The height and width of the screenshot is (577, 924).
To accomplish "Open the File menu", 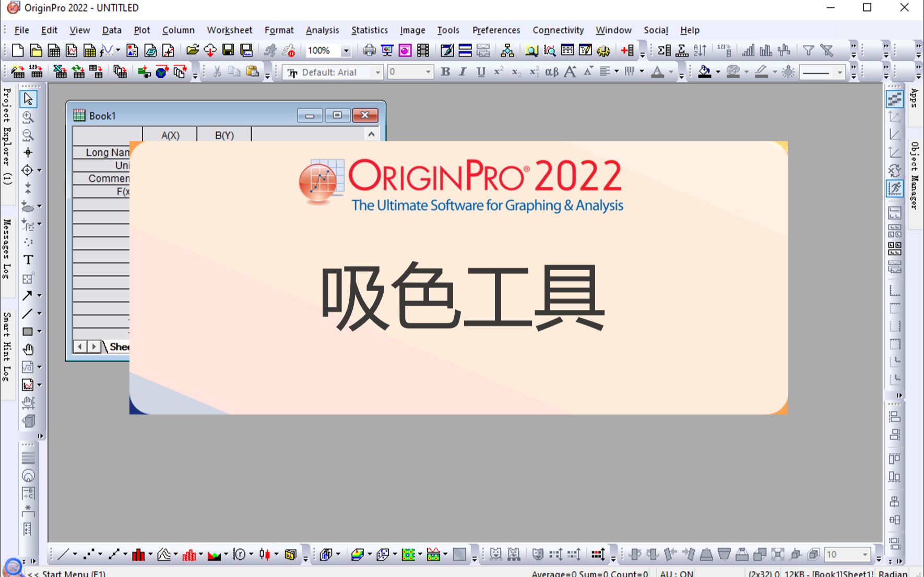I will (x=21, y=30).
